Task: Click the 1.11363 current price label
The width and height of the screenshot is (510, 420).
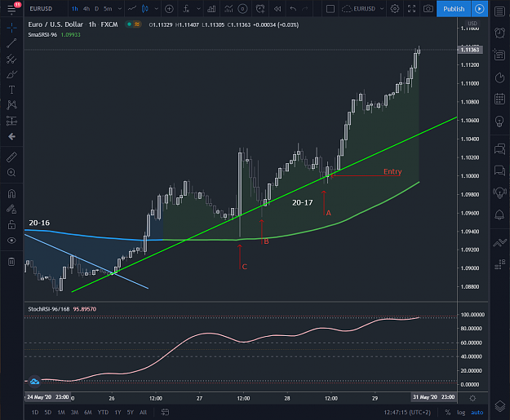Action: (470, 50)
